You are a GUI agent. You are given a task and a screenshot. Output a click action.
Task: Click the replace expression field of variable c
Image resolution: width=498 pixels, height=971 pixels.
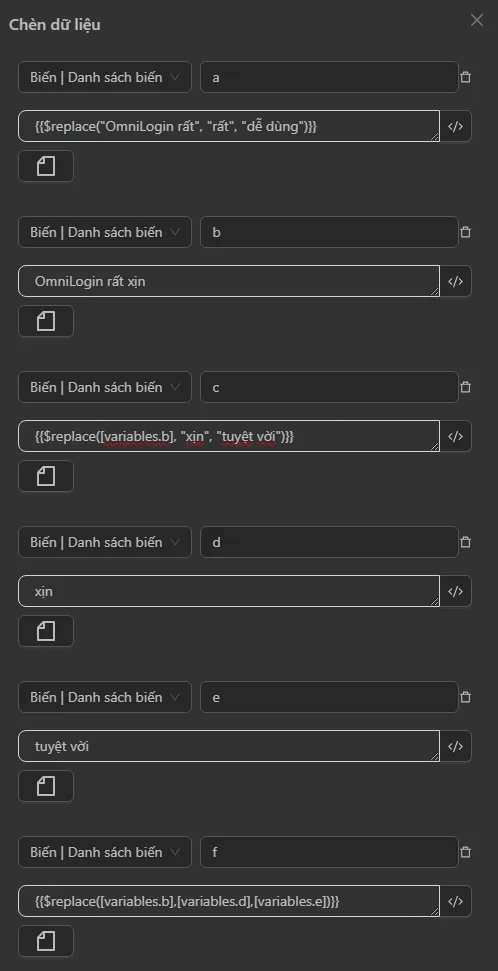[x=229, y=436]
